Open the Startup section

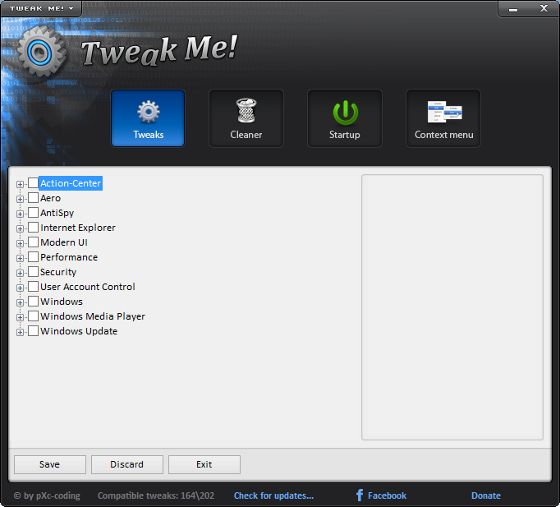345,118
